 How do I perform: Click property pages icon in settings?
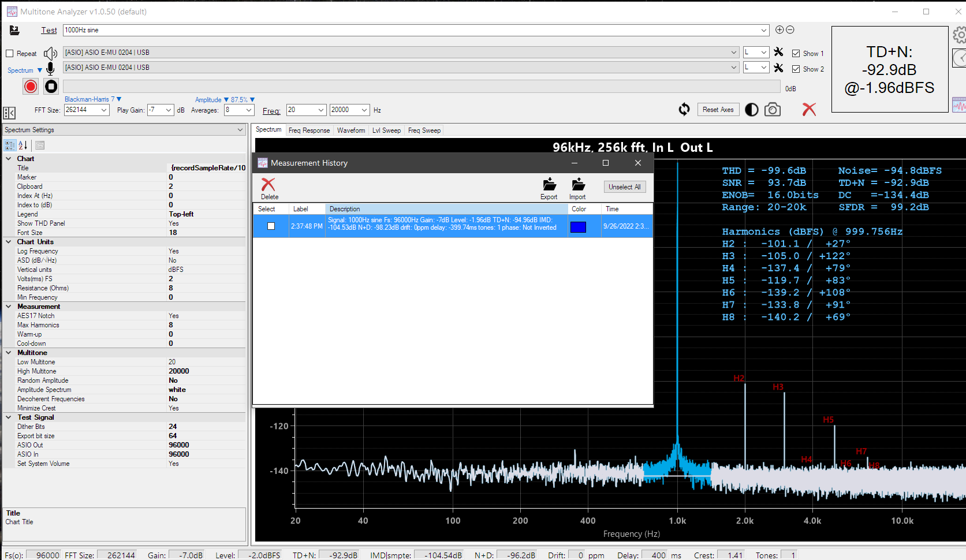[x=40, y=145]
